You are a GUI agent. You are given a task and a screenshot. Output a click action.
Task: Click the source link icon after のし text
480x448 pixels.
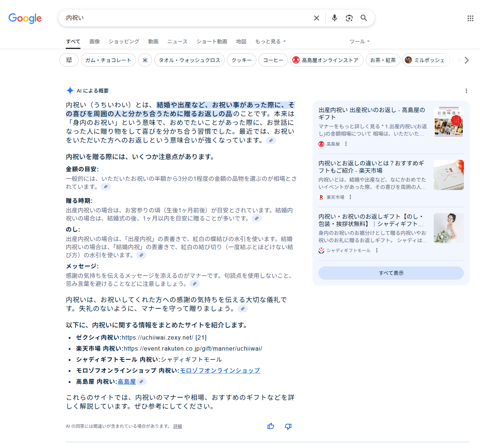141,255
